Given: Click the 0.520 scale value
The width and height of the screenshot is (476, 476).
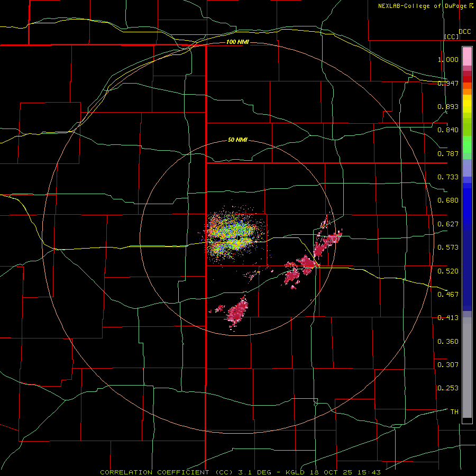Looking at the screenshot, I should coord(448,271).
